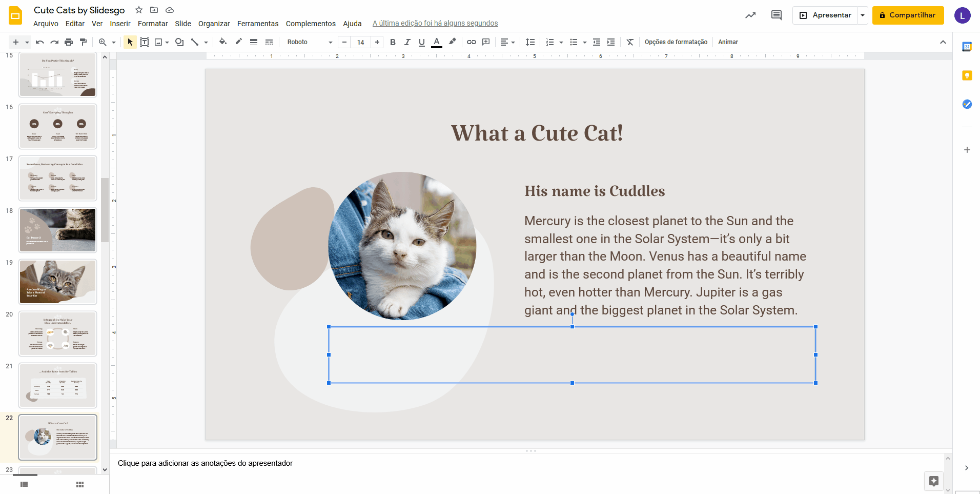Click the Bulleted list icon
This screenshot has width=980, height=494.
[x=574, y=42]
